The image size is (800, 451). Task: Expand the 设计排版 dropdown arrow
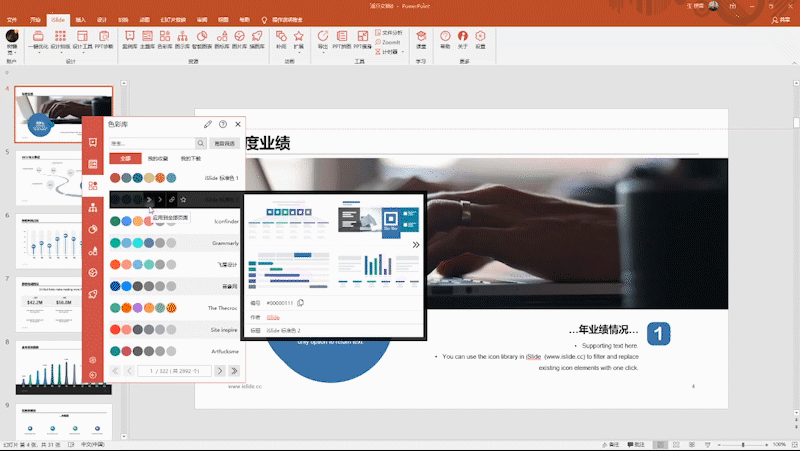point(60,52)
